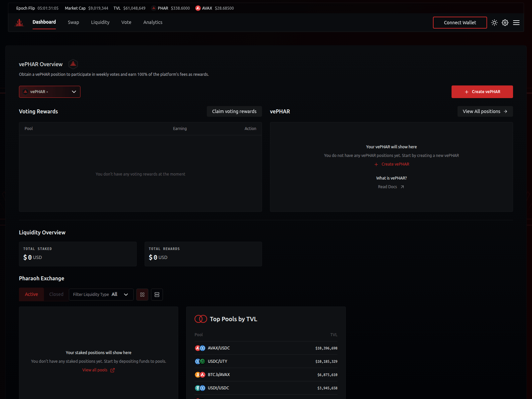Open the Read Docs link
Image resolution: width=532 pixels, height=399 pixels.
pyautogui.click(x=391, y=187)
